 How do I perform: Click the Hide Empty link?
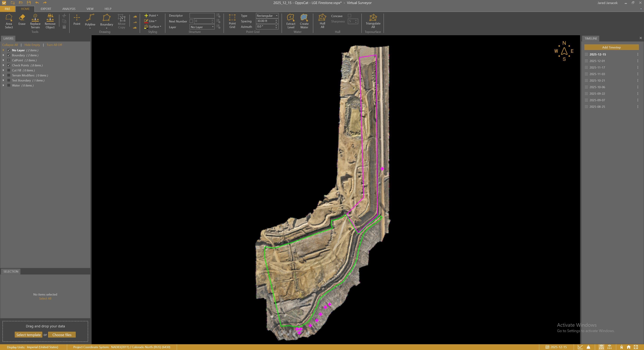[32, 45]
